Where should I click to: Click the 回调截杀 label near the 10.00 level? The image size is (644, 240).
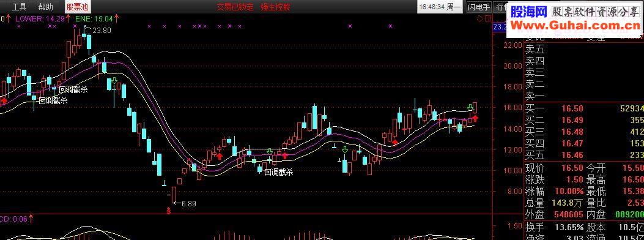[x=279, y=173]
